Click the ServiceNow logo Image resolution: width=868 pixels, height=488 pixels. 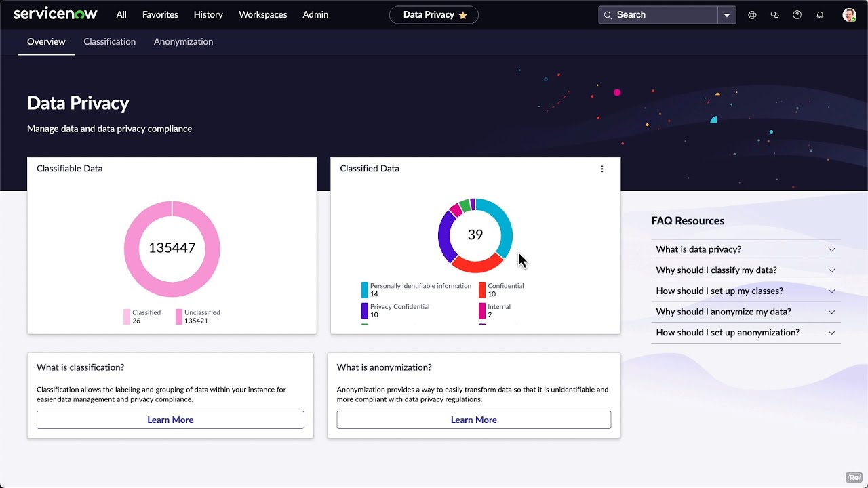coord(56,14)
